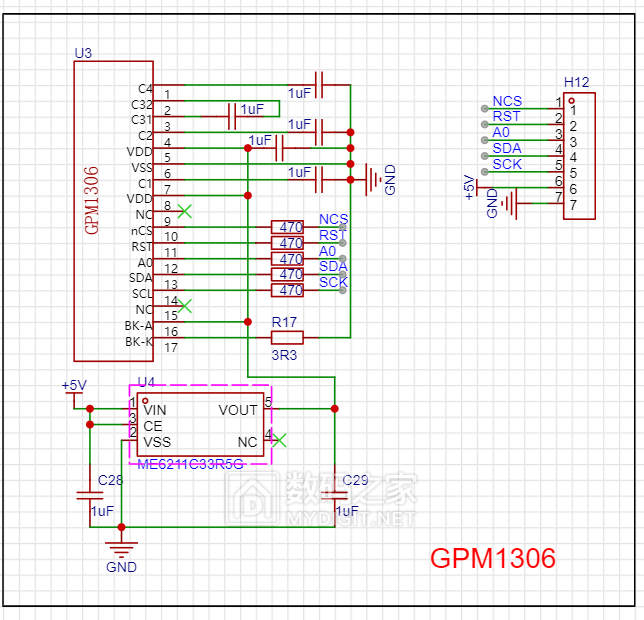Image resolution: width=644 pixels, height=620 pixels.
Task: Click the VIN pin label on U4
Action: (x=155, y=410)
